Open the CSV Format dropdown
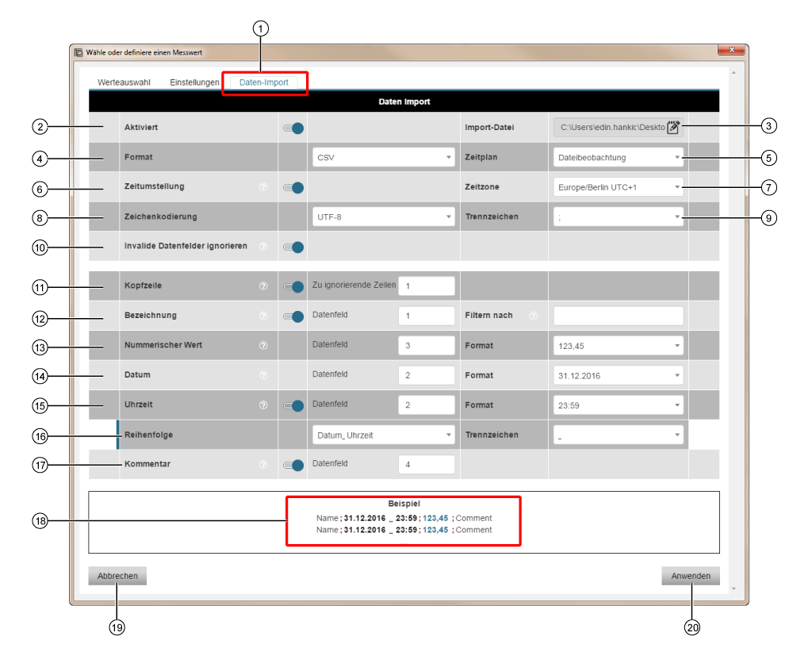 [x=384, y=158]
